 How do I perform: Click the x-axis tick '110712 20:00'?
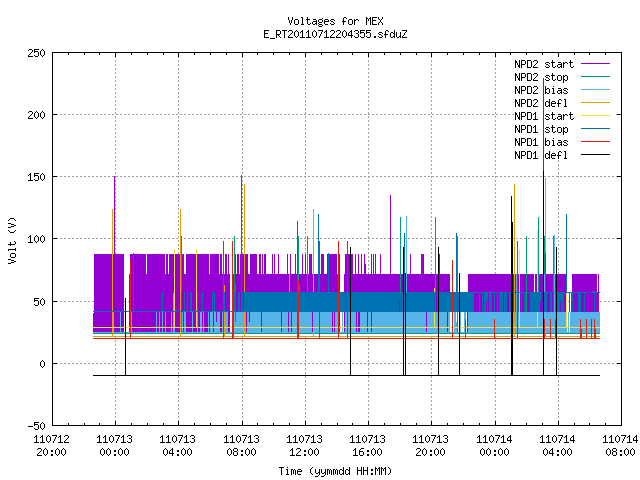pyautogui.click(x=51, y=446)
